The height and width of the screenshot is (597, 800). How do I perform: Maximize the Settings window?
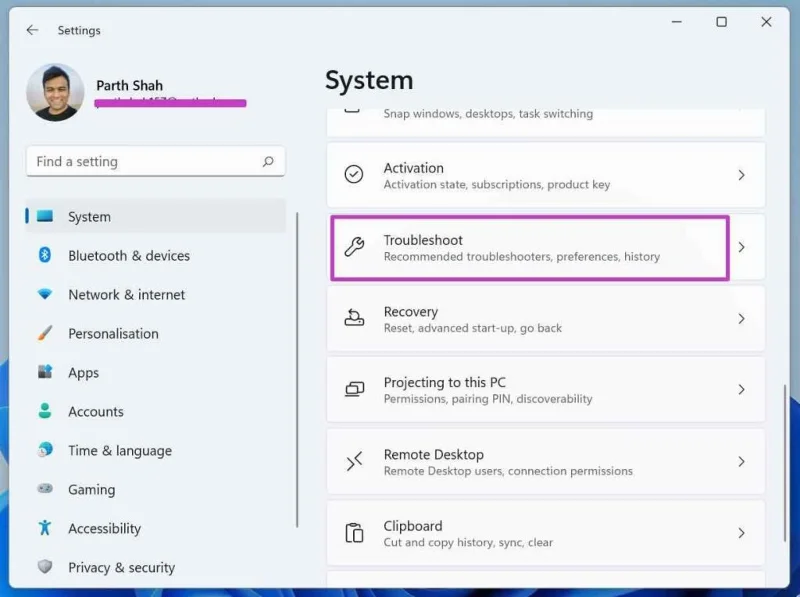(x=721, y=22)
